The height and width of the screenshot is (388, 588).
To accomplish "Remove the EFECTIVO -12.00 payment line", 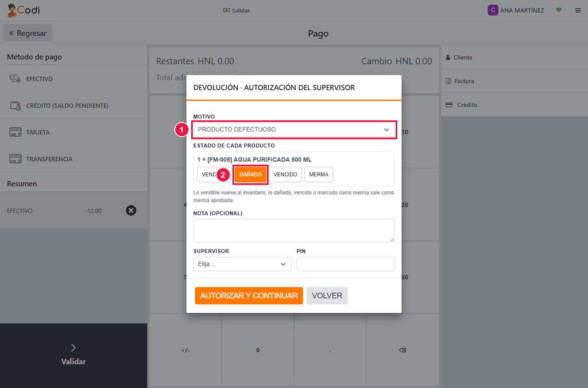I will 131,210.
